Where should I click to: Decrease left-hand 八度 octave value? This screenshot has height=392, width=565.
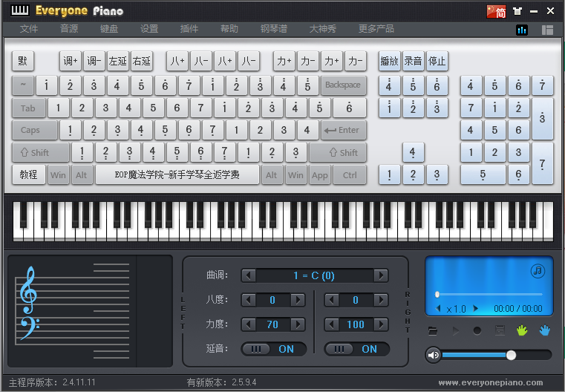pos(248,300)
